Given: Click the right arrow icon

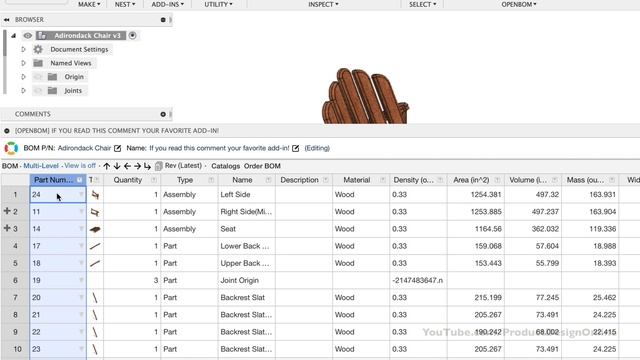Looking at the screenshot, I should pyautogui.click(x=137, y=166).
